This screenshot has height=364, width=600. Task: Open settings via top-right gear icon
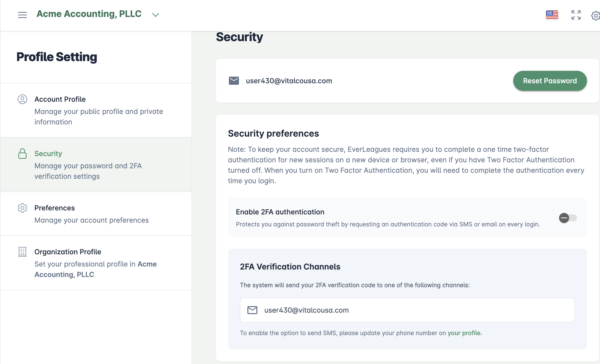click(596, 15)
